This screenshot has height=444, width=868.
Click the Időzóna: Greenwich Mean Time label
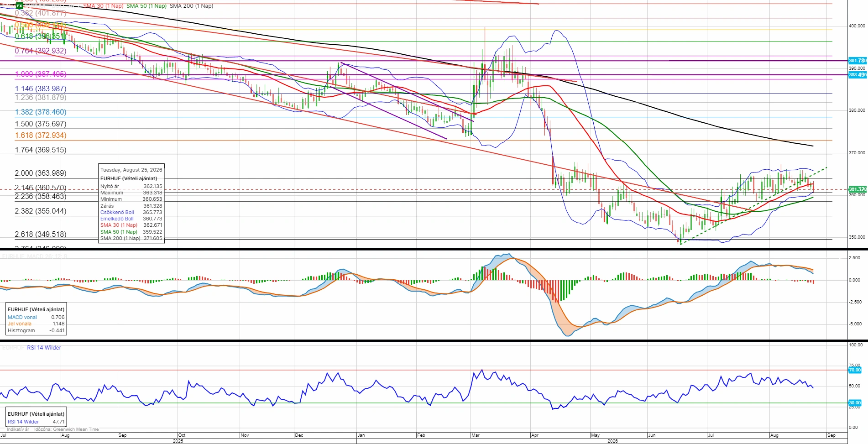[66, 429]
